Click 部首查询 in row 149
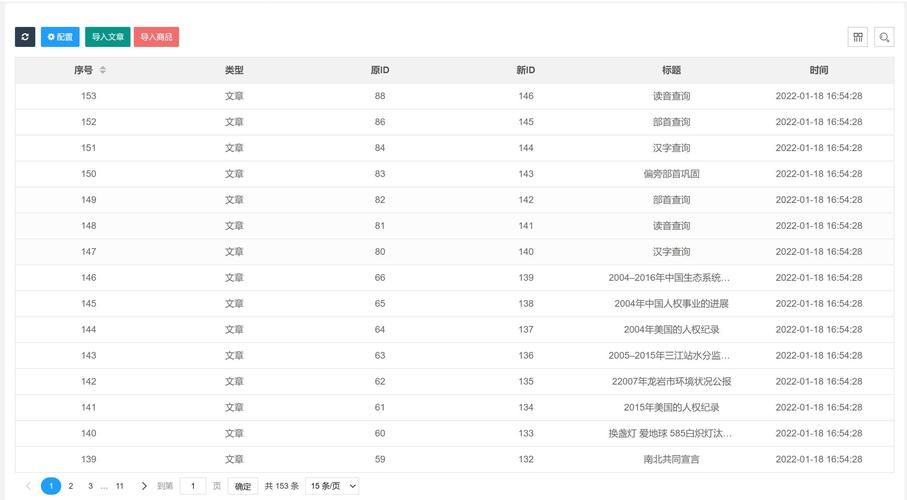Image resolution: width=907 pixels, height=500 pixels. (x=672, y=200)
